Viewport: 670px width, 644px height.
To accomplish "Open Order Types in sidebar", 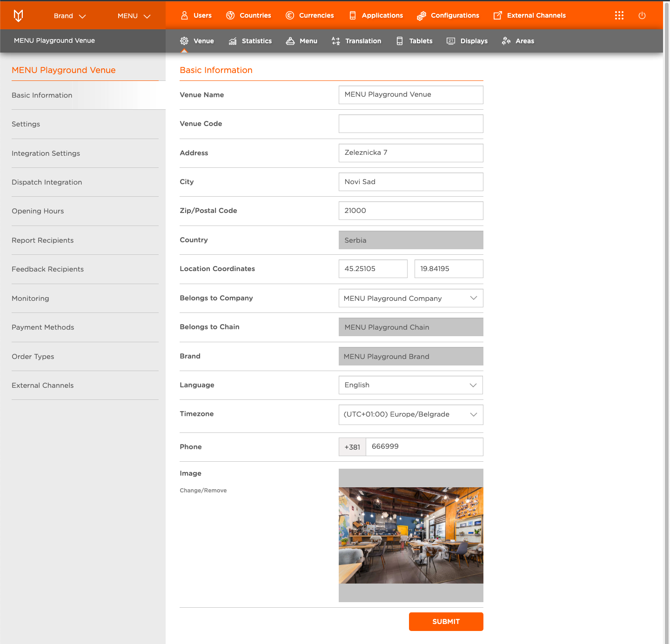I will pyautogui.click(x=85, y=357).
